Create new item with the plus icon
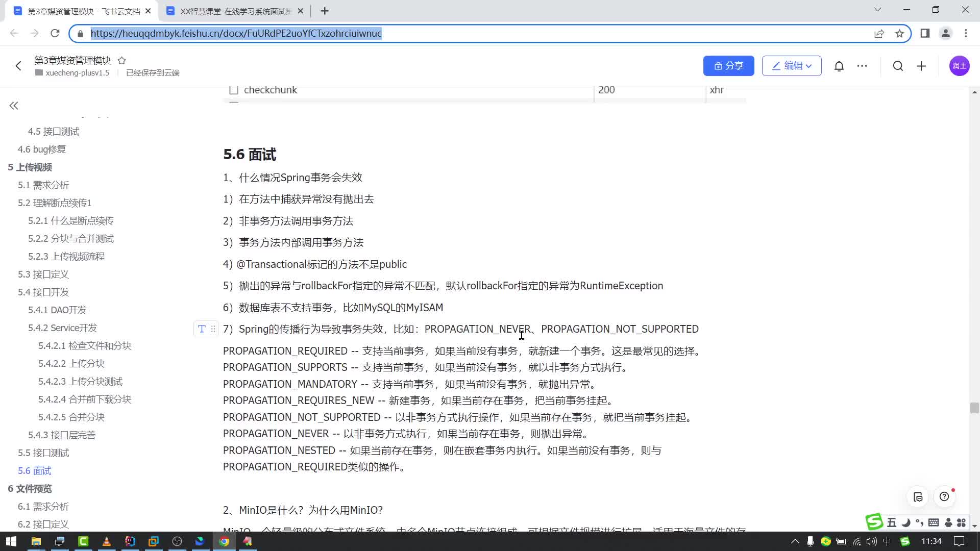This screenshot has height=551, width=980. pyautogui.click(x=921, y=66)
